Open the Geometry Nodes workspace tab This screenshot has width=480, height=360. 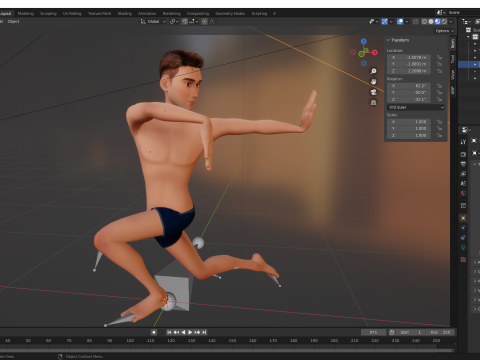tap(230, 13)
